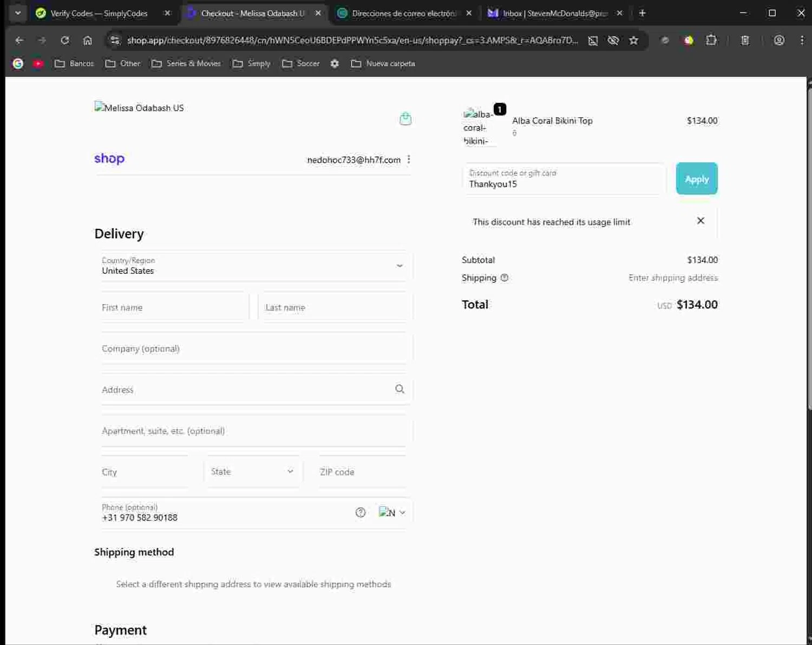Click the nedohoc733@hh7f.com email text
Viewport: 812px width, 645px height.
pyautogui.click(x=353, y=160)
